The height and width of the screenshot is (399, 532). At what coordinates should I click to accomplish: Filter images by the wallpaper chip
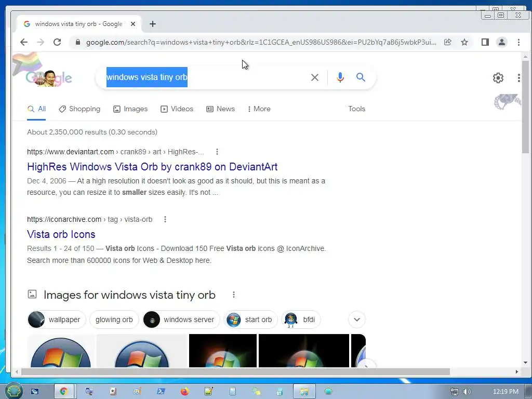pos(56,320)
